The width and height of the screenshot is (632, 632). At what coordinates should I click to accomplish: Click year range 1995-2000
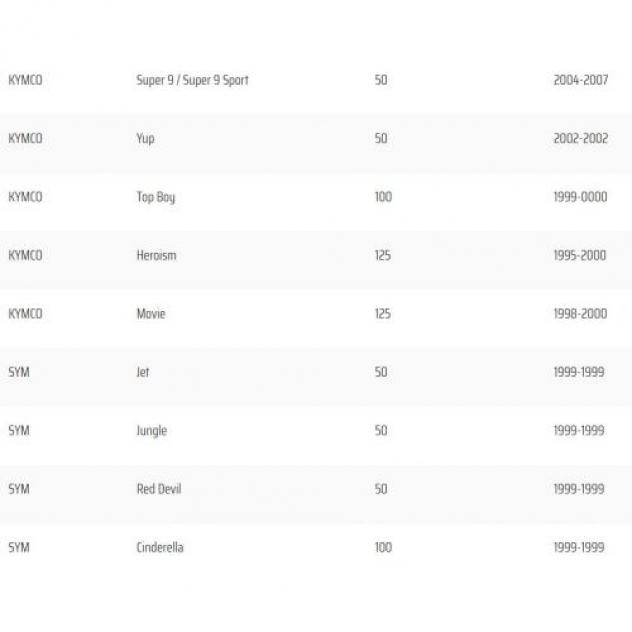pos(580,255)
